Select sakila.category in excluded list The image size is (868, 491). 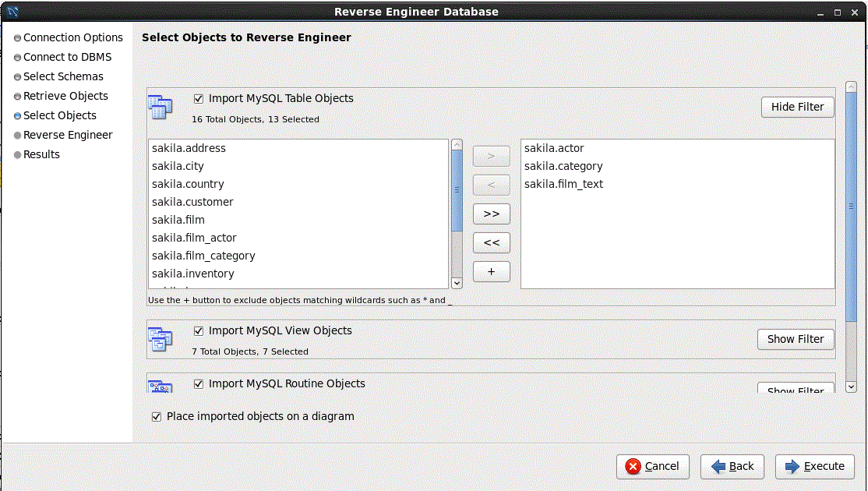click(563, 166)
